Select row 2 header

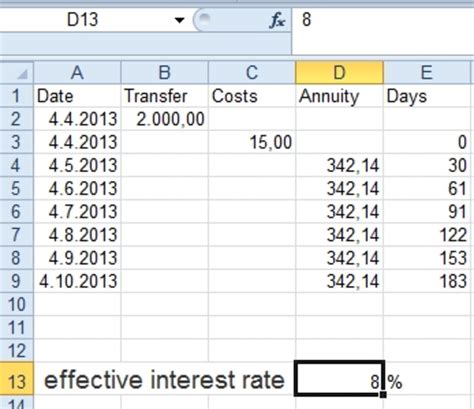click(x=17, y=119)
